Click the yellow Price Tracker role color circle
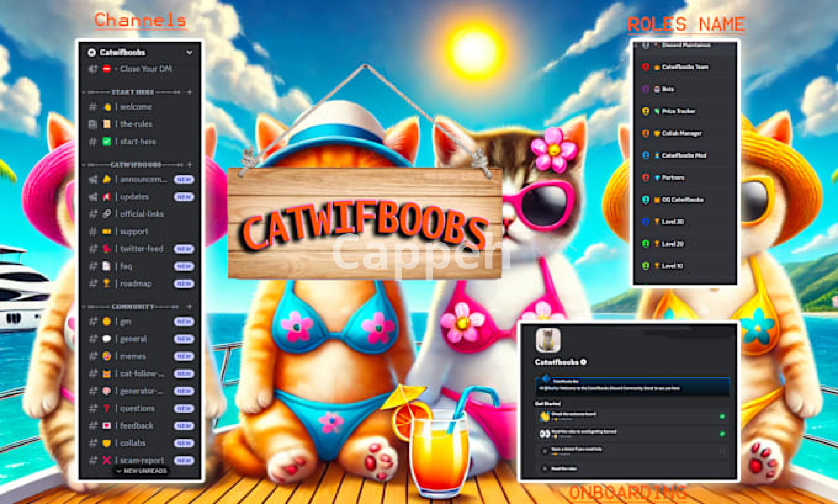 [x=646, y=111]
